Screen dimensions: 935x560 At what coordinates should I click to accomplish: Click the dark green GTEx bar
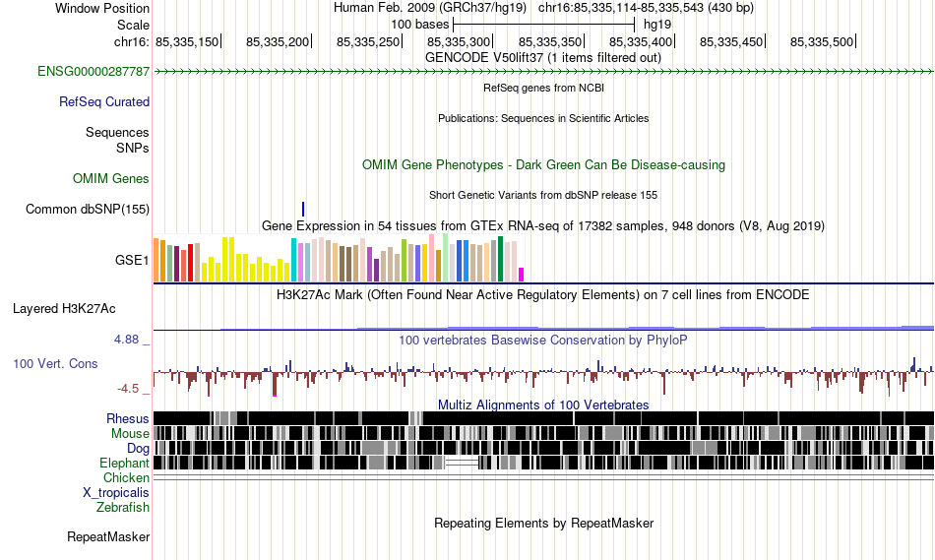pyautogui.click(x=500, y=259)
